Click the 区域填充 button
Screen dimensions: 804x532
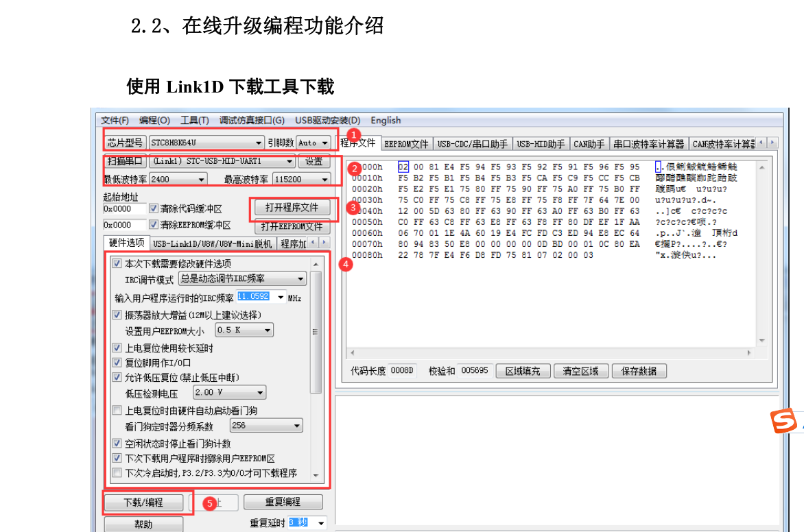coord(523,371)
